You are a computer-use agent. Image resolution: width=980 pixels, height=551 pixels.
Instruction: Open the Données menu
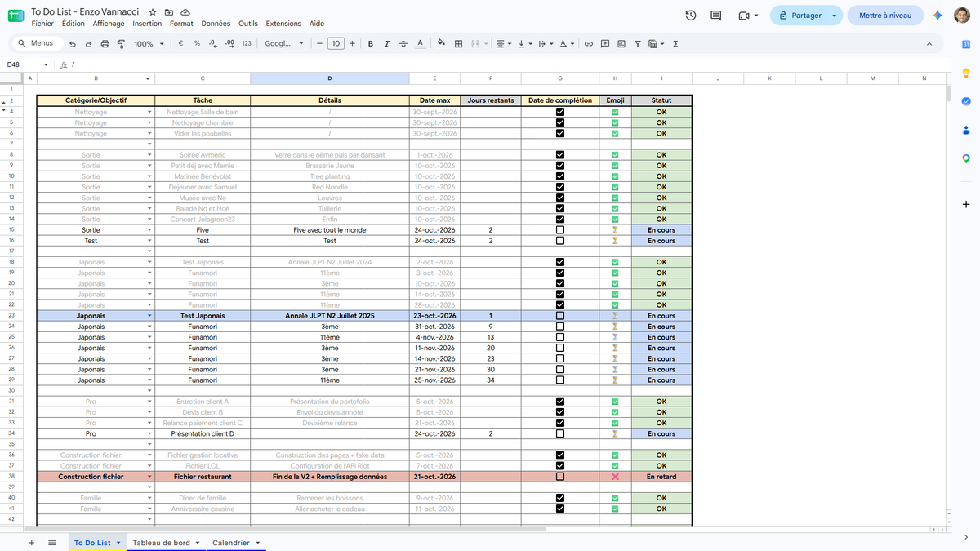(x=216, y=24)
